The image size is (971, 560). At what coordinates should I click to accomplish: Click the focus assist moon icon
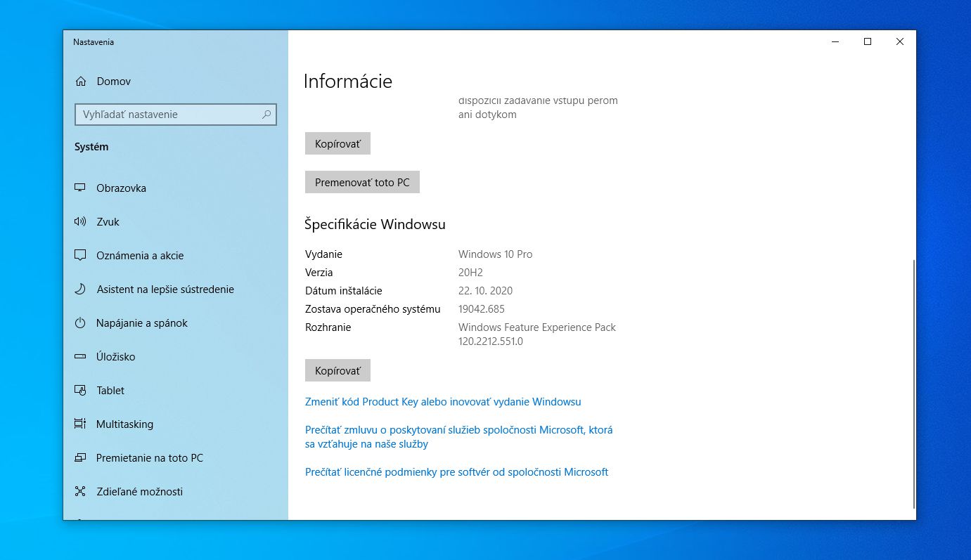(80, 289)
